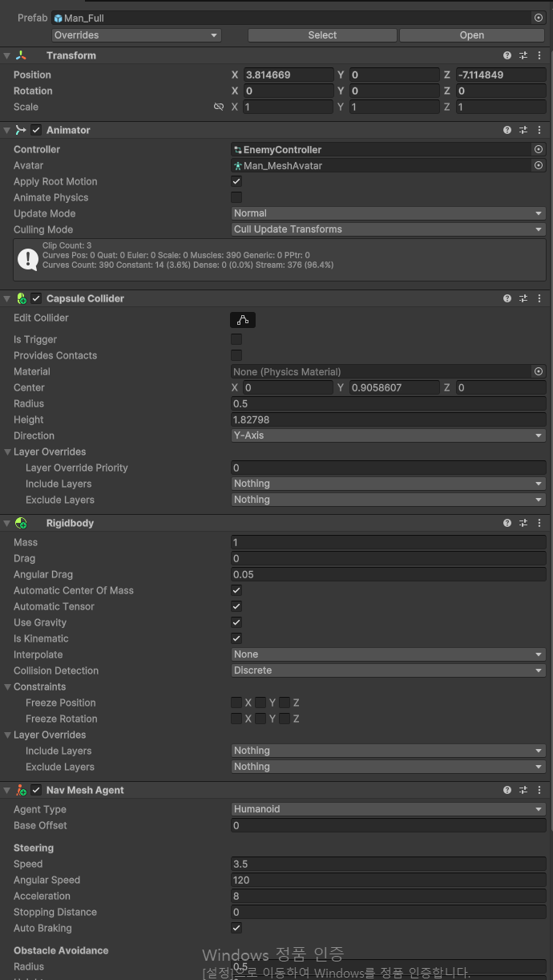Image resolution: width=553 pixels, height=980 pixels.
Task: Open object picker for Controller field
Action: [539, 149]
